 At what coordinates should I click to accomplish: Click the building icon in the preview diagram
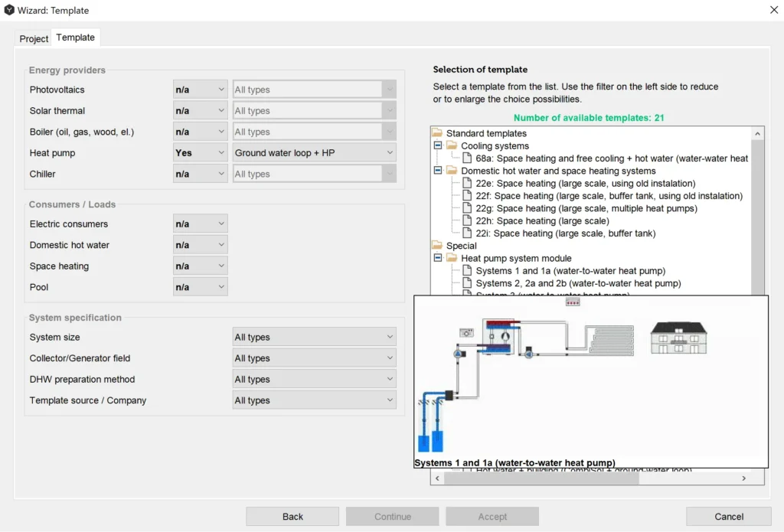coord(678,338)
